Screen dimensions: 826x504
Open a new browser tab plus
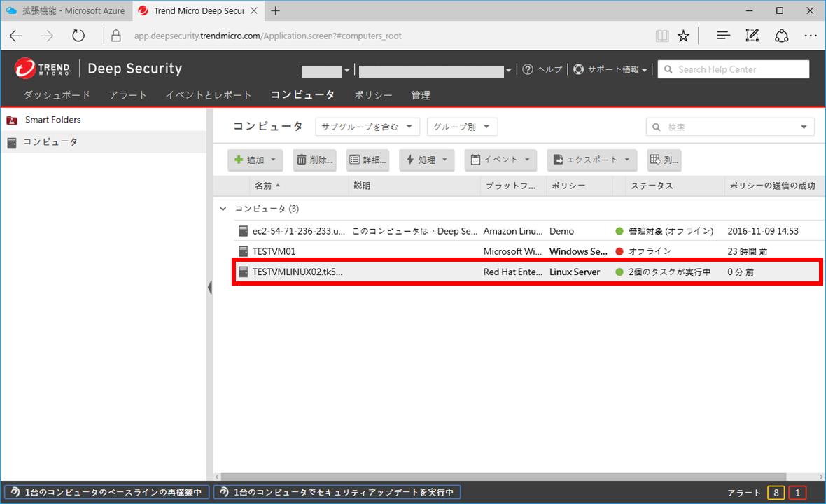tap(275, 10)
